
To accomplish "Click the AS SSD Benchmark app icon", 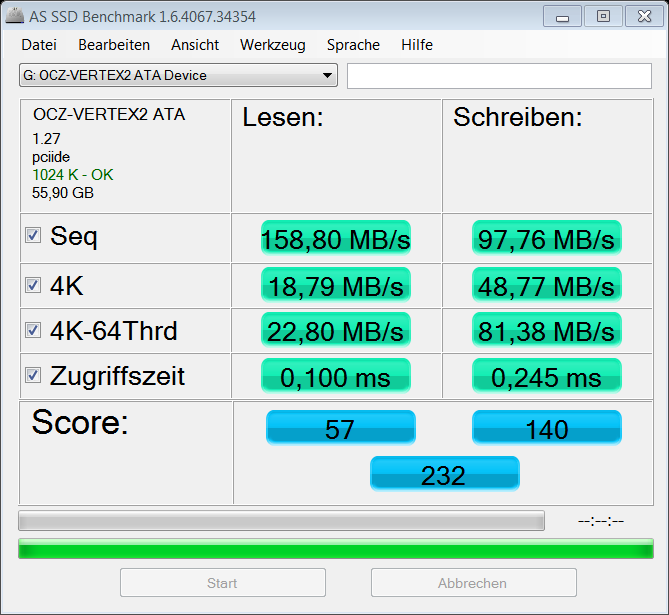I will click(15, 16).
